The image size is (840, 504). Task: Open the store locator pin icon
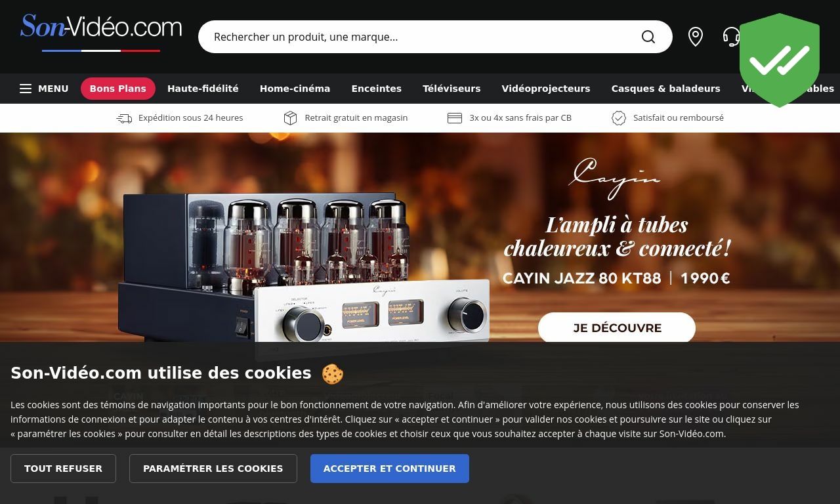pyautogui.click(x=696, y=37)
